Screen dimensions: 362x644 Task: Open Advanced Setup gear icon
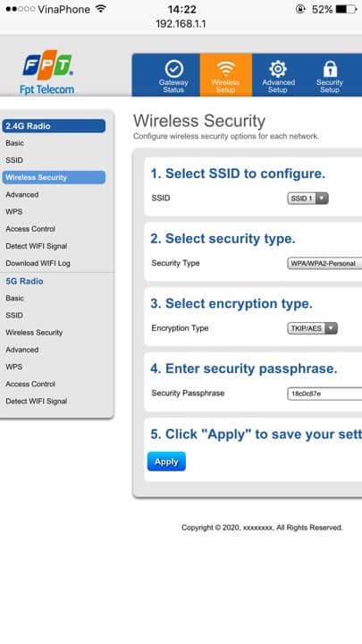tap(278, 69)
